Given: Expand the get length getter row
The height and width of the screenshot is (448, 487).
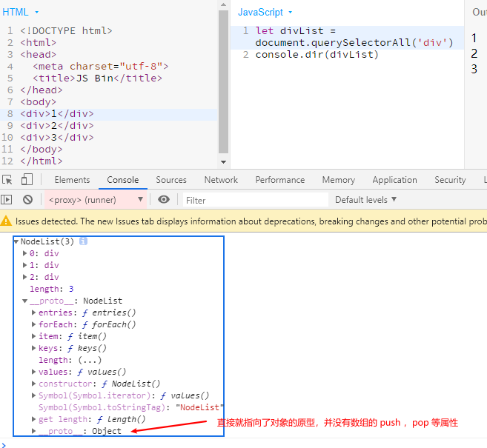Looking at the screenshot, I should coord(34,419).
